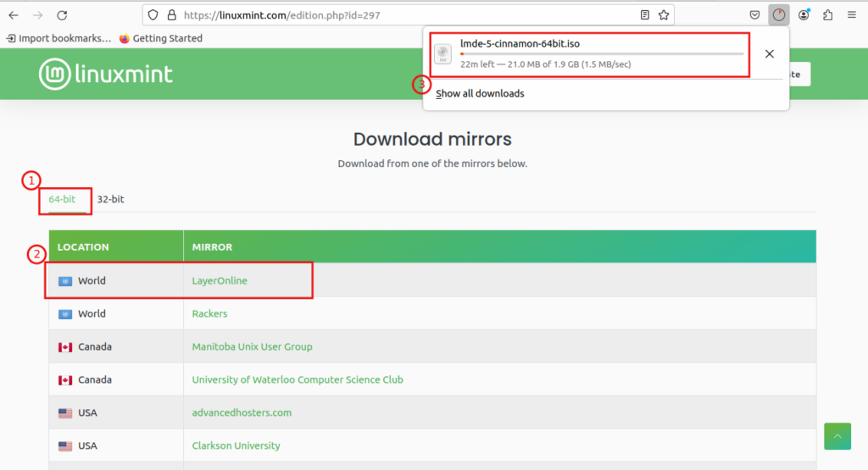
Task: Go back to the previous page
Action: (x=14, y=15)
